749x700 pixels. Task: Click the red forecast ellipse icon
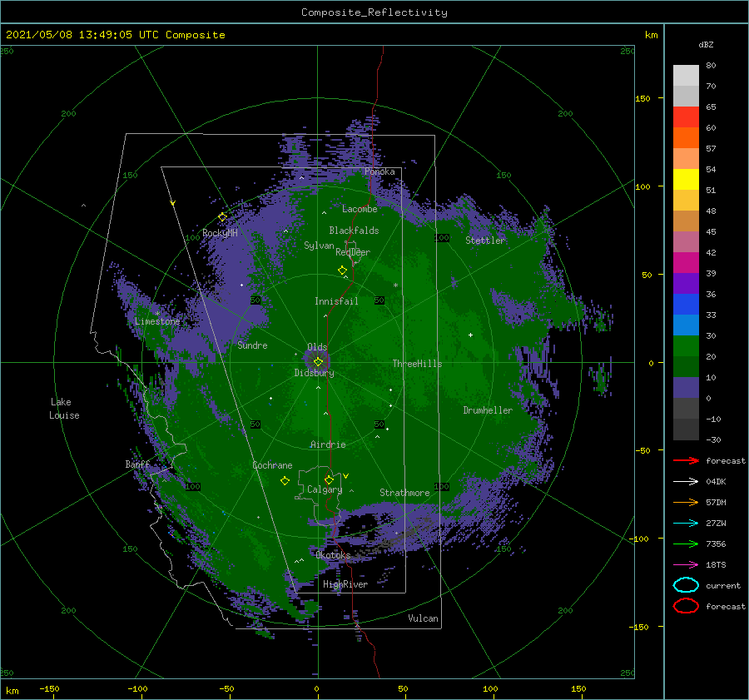(686, 606)
